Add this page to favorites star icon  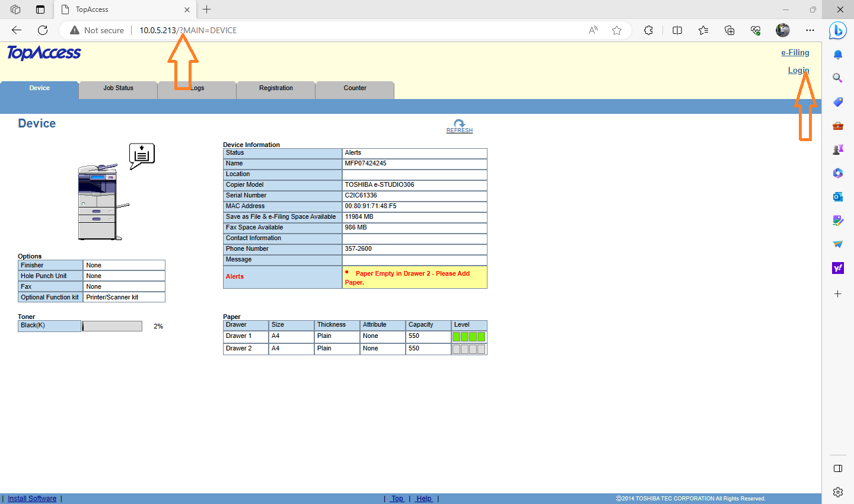click(617, 30)
